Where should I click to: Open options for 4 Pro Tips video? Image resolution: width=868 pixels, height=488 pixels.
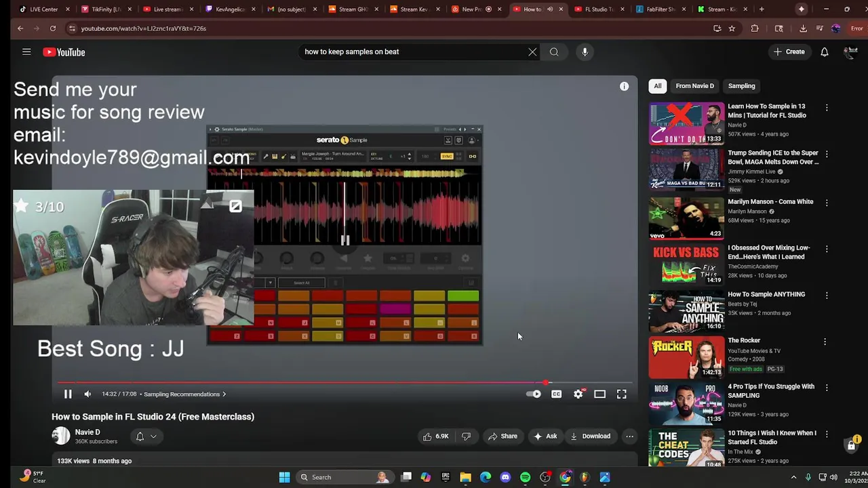827,388
